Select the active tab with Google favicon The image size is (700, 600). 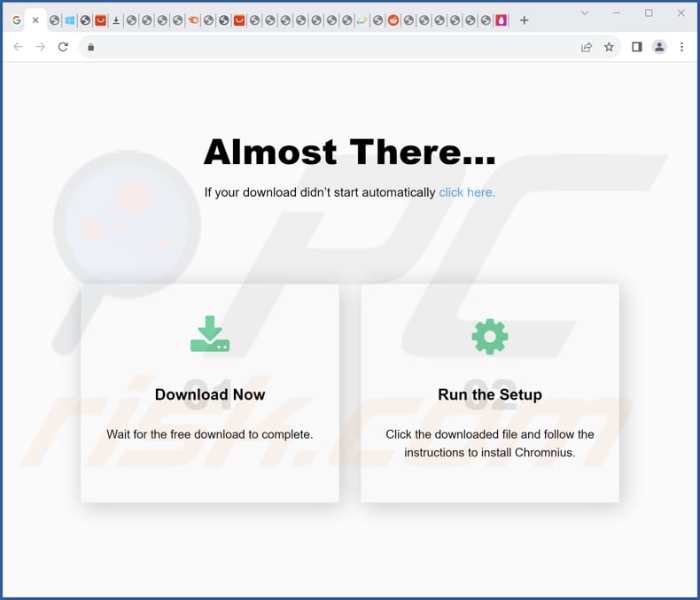click(17, 20)
